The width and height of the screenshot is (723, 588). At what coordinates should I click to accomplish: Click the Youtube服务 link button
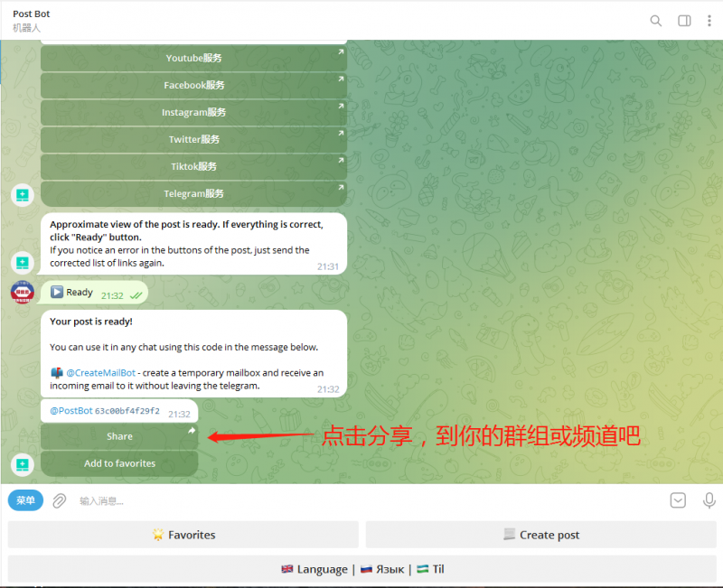click(x=193, y=58)
